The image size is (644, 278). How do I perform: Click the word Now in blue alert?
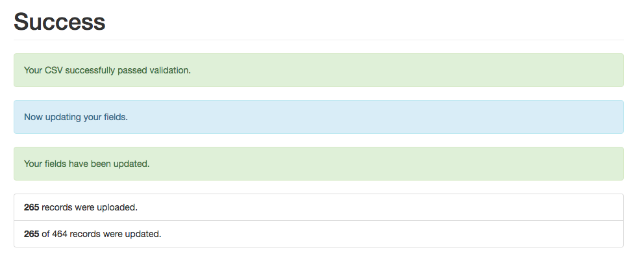coord(33,117)
